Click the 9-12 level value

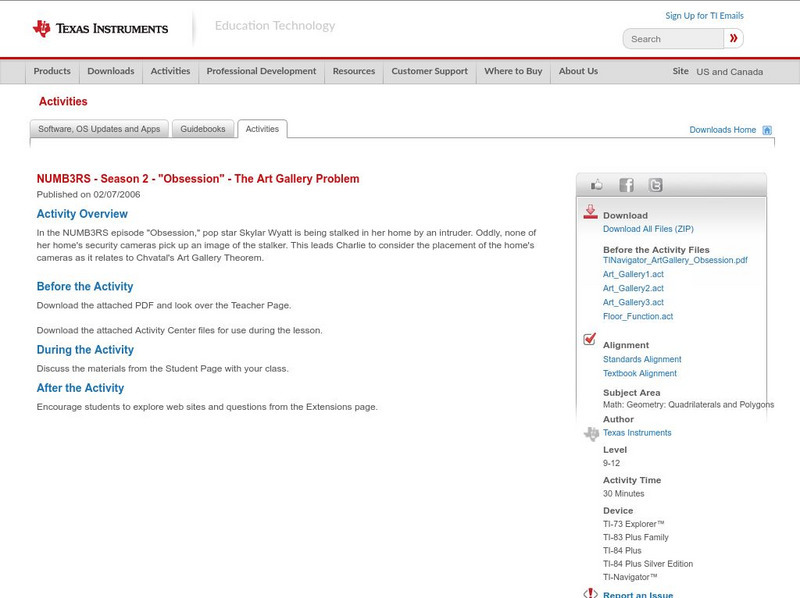[611, 463]
